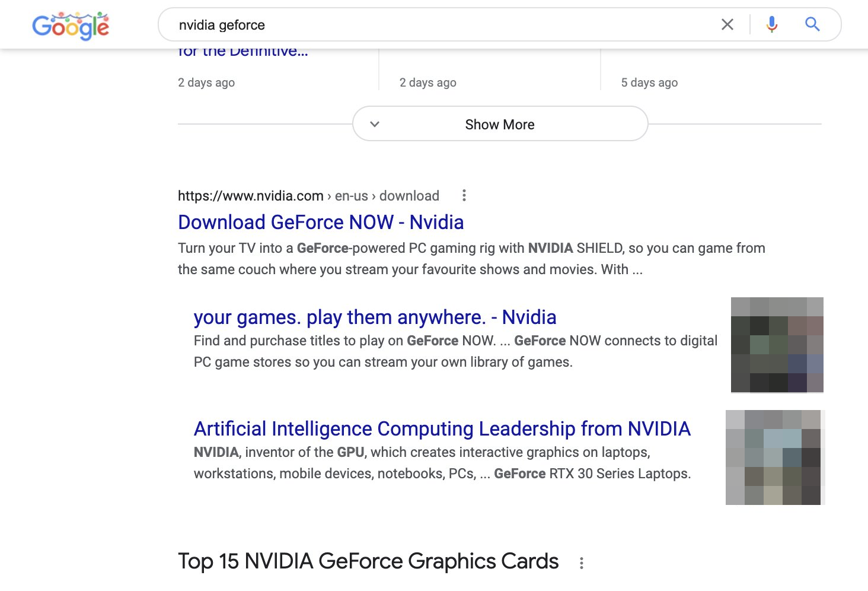Image resolution: width=868 pixels, height=591 pixels.
Task: Open the 'for the Definitive...' news story
Action: point(243,50)
